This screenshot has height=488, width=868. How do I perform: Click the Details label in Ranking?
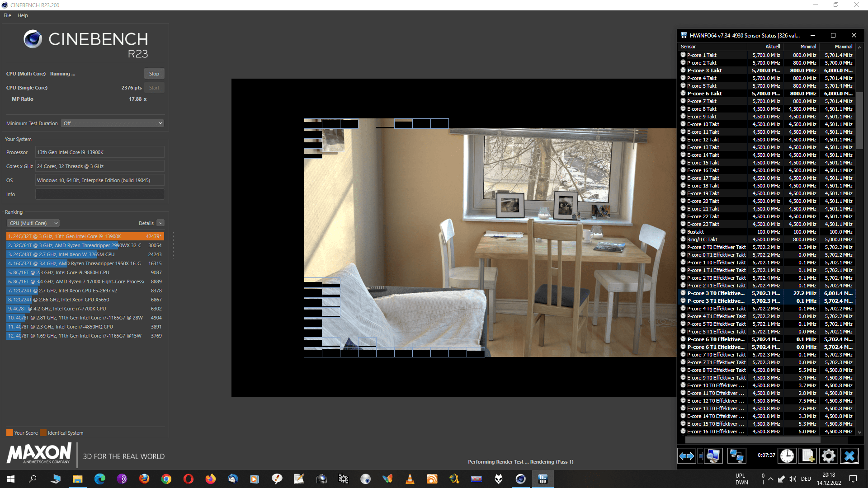point(146,223)
